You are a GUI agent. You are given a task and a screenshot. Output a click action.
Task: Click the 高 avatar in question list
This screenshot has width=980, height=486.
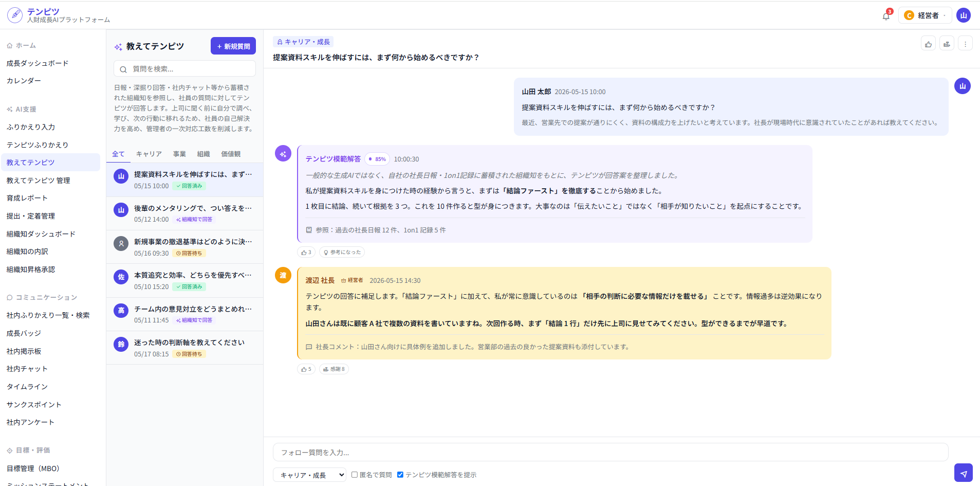[x=121, y=310]
